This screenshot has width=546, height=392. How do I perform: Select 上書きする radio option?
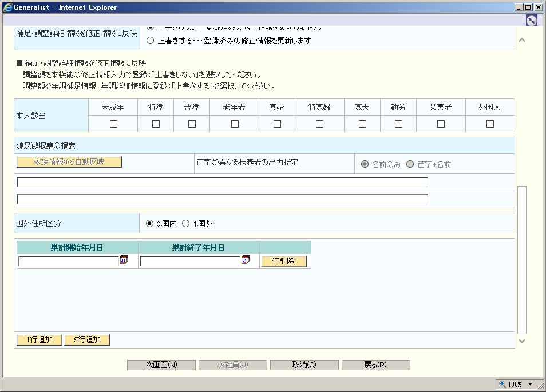click(151, 41)
